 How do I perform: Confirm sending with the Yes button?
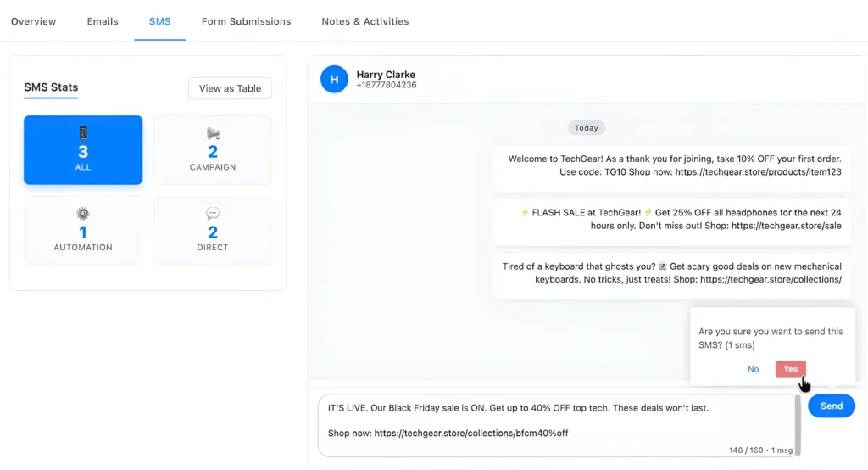(791, 369)
